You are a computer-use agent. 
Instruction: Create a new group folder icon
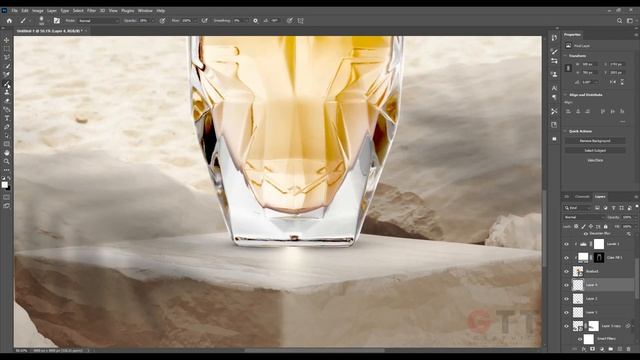pos(611,349)
